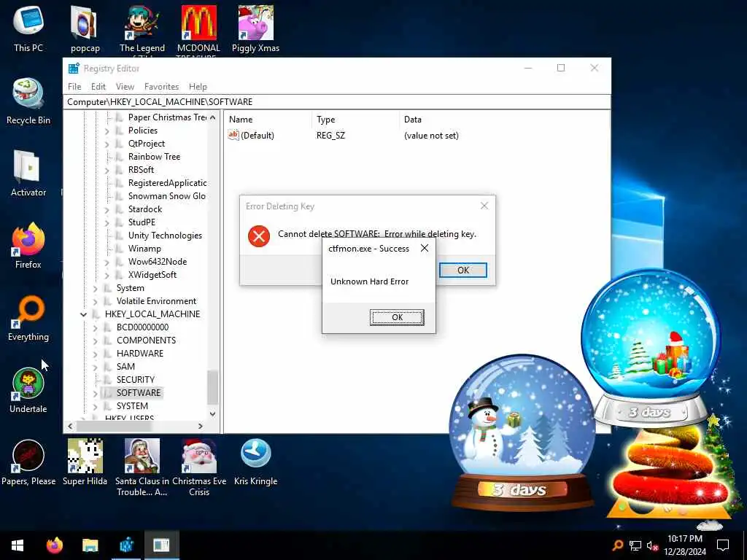Expand the RBSoft key

click(107, 170)
